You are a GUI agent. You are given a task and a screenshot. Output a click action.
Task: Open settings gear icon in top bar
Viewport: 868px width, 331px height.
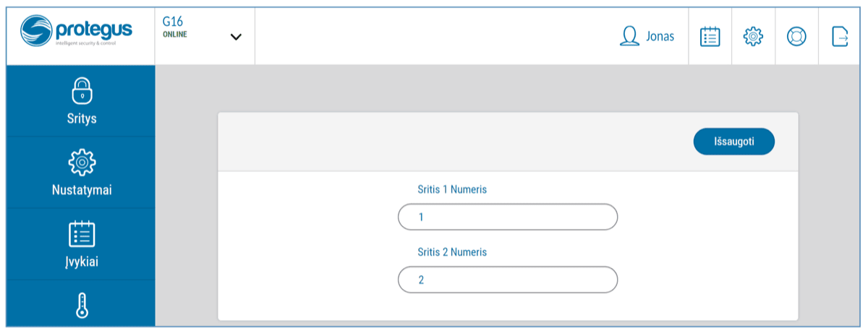click(x=754, y=36)
